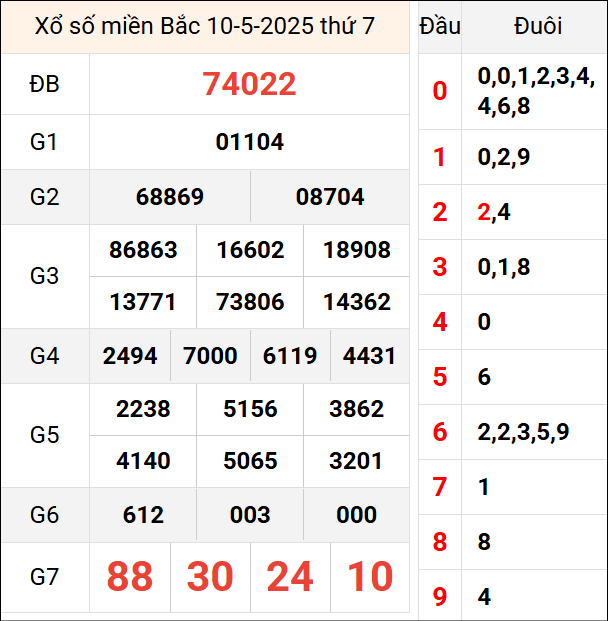Select G2 number 68869
Screen dimensions: 608x621
pyautogui.click(x=169, y=197)
